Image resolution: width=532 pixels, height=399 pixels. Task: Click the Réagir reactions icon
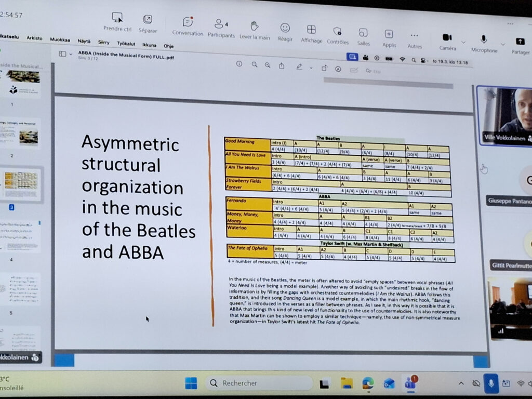[x=285, y=29]
